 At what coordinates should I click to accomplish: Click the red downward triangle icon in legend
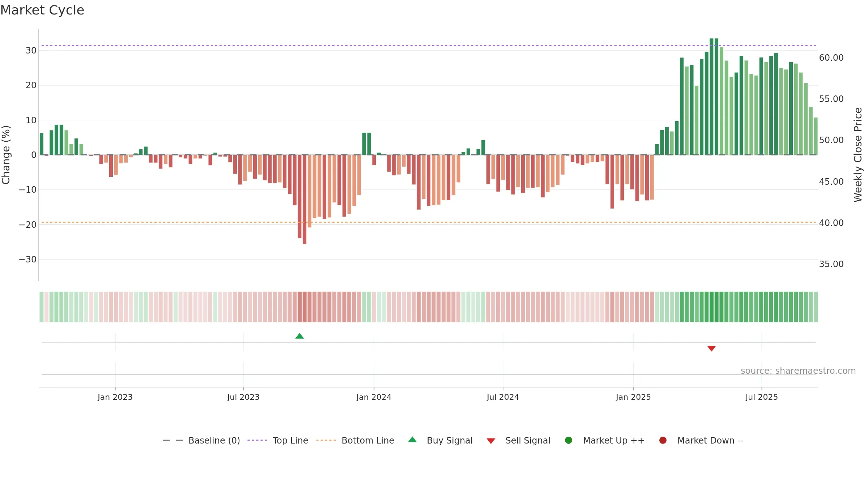[x=491, y=441]
